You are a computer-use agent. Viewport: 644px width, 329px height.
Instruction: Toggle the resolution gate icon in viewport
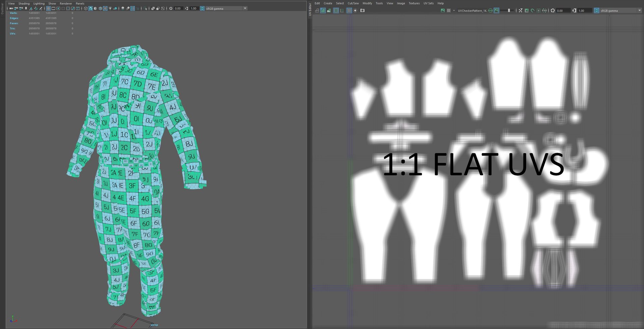point(58,8)
